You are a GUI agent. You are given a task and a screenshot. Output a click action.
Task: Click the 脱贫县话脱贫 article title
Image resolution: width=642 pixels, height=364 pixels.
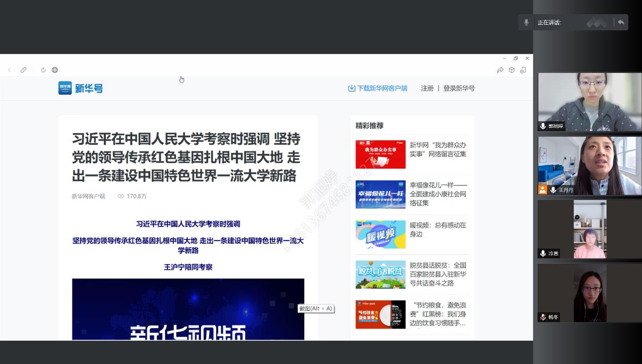click(437, 274)
